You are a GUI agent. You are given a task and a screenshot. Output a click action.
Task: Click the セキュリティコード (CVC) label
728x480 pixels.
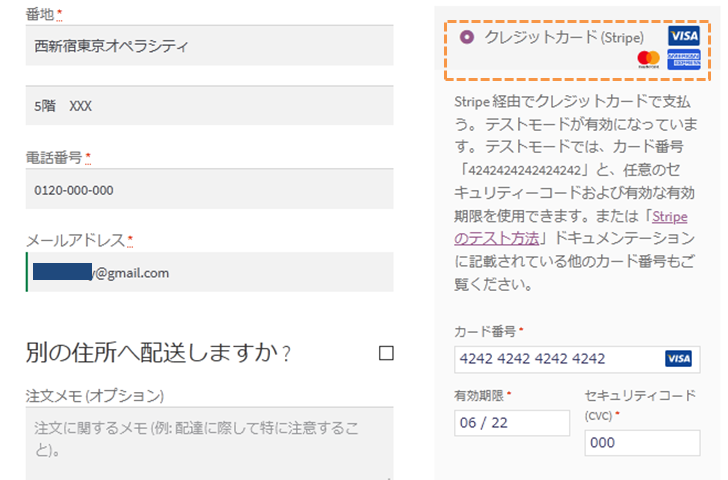[x=641, y=405]
